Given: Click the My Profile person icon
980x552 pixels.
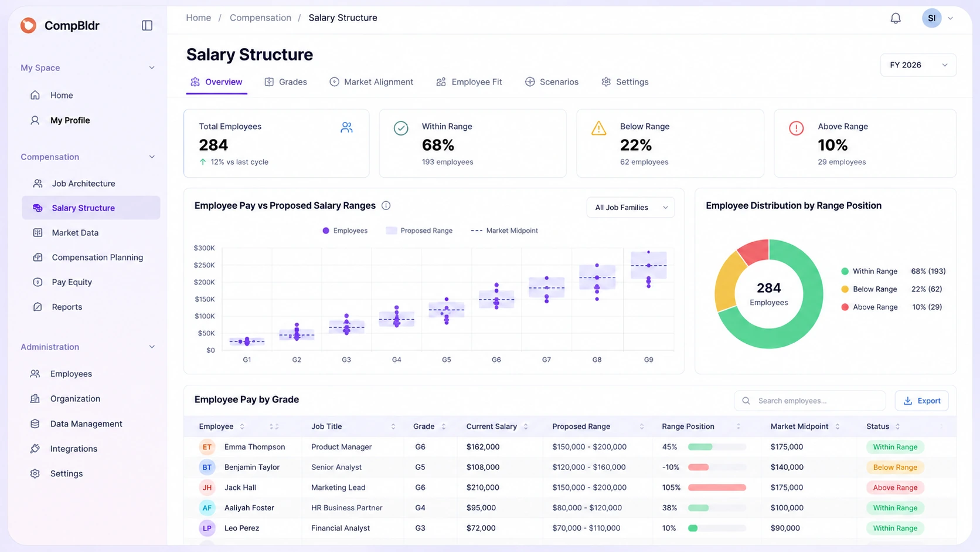Looking at the screenshot, I should point(35,120).
